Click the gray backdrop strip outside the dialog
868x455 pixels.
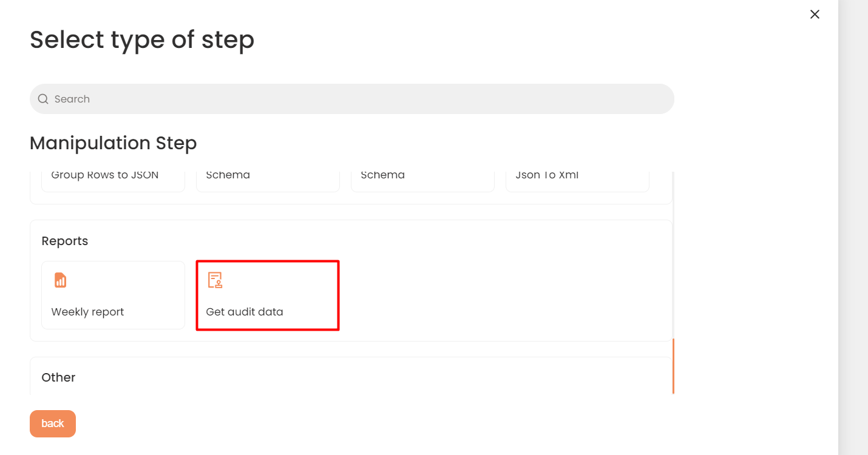pyautogui.click(x=853, y=227)
